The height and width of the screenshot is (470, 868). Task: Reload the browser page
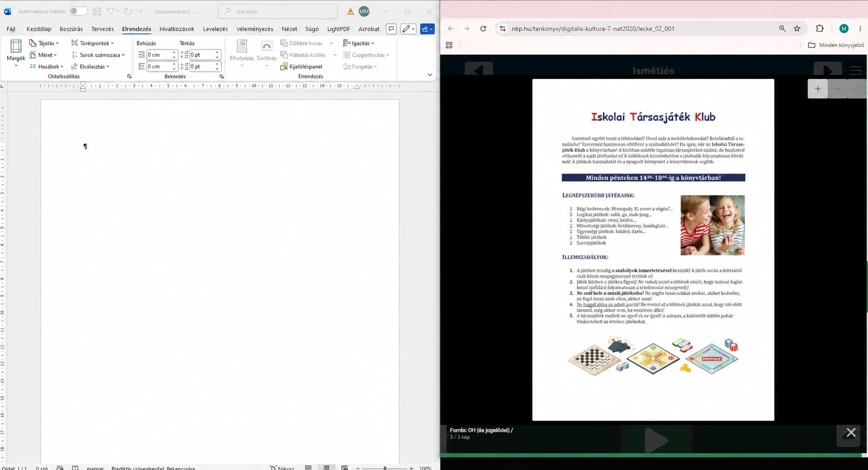[483, 29]
